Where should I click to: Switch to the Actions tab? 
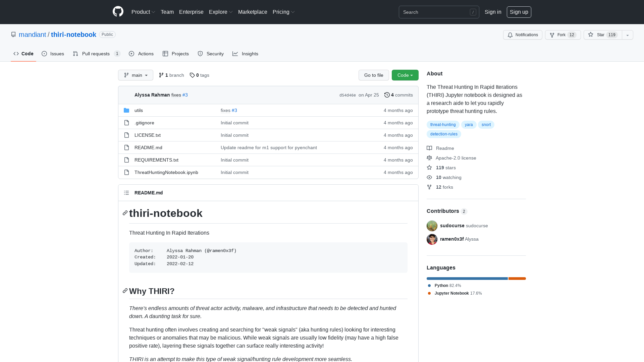(x=141, y=54)
